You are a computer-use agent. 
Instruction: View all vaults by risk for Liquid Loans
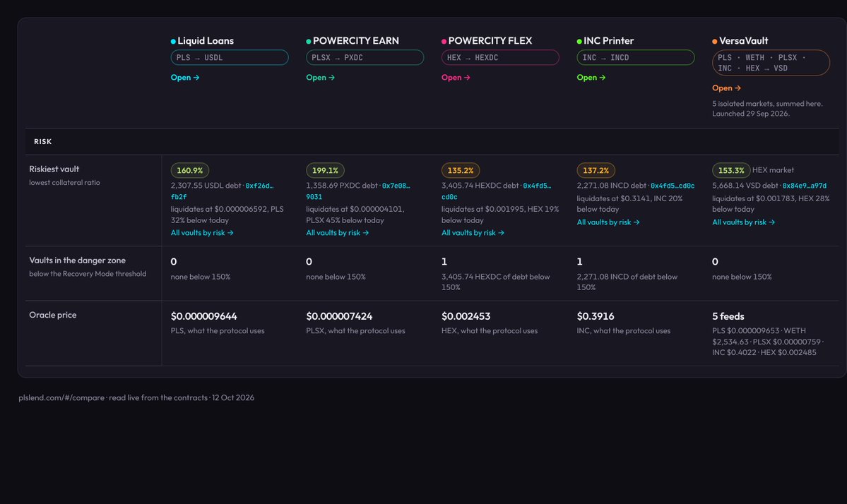pos(202,232)
